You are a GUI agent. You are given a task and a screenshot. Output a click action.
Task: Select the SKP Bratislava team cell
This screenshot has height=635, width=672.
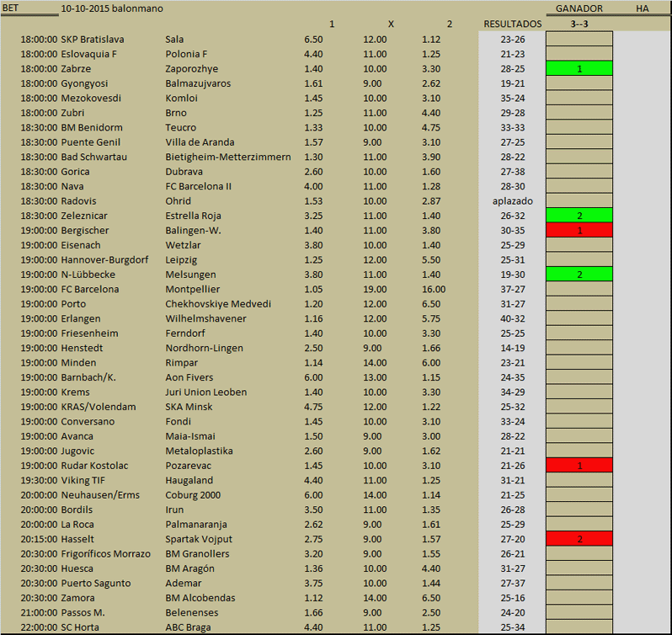tap(93, 40)
